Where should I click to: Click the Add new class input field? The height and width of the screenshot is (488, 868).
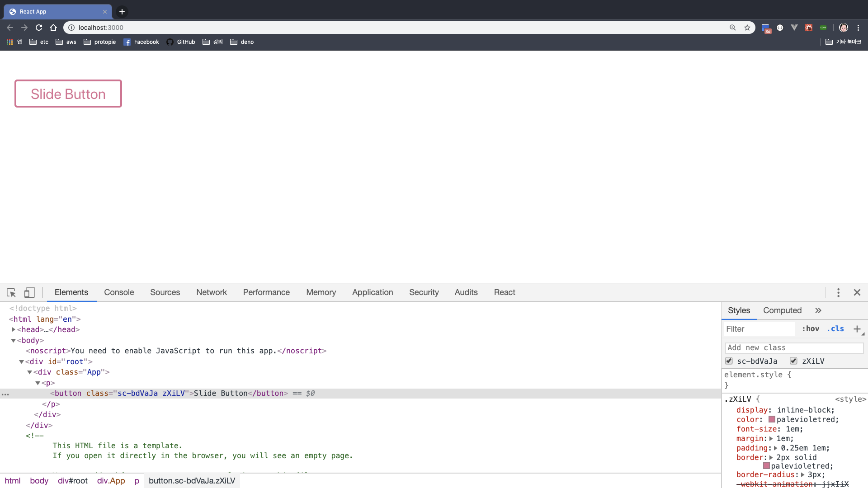tap(794, 348)
